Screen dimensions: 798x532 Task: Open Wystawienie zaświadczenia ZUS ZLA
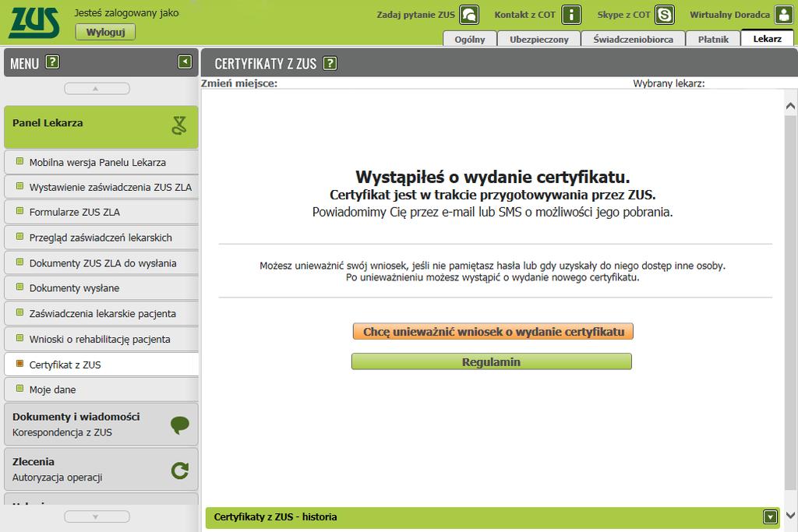(x=101, y=187)
